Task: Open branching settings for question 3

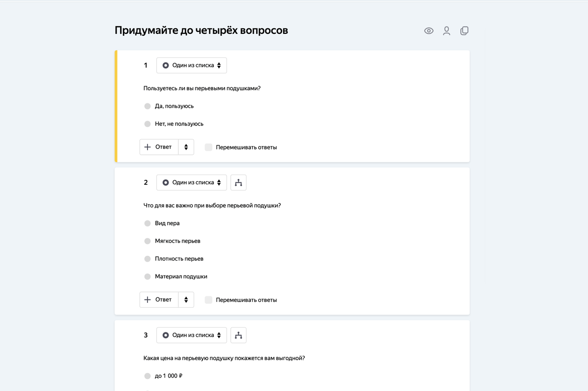Action: point(238,335)
